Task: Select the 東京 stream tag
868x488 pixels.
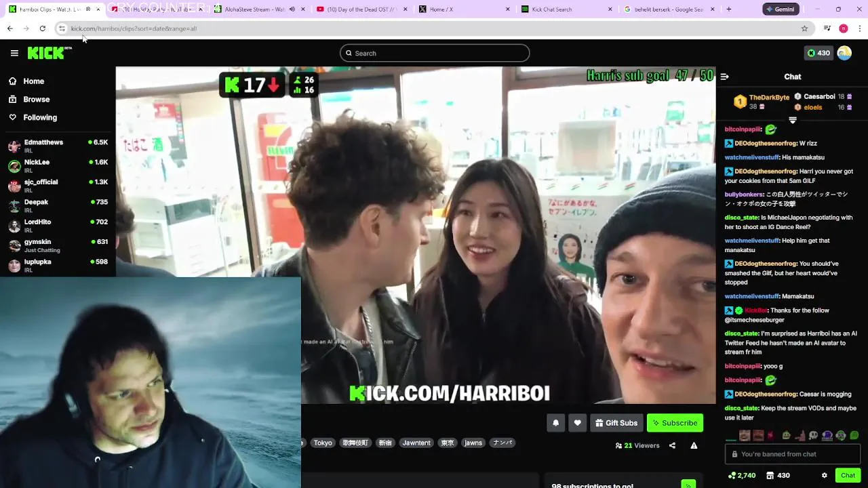Action: 448,443
